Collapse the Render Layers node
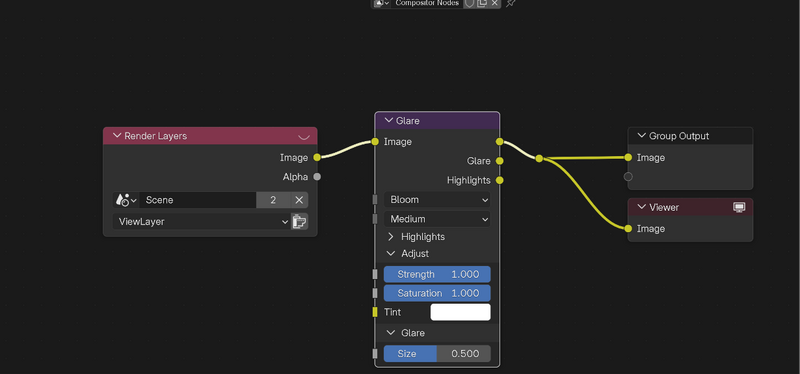Screen dimensions: 800x374 click(117, 136)
